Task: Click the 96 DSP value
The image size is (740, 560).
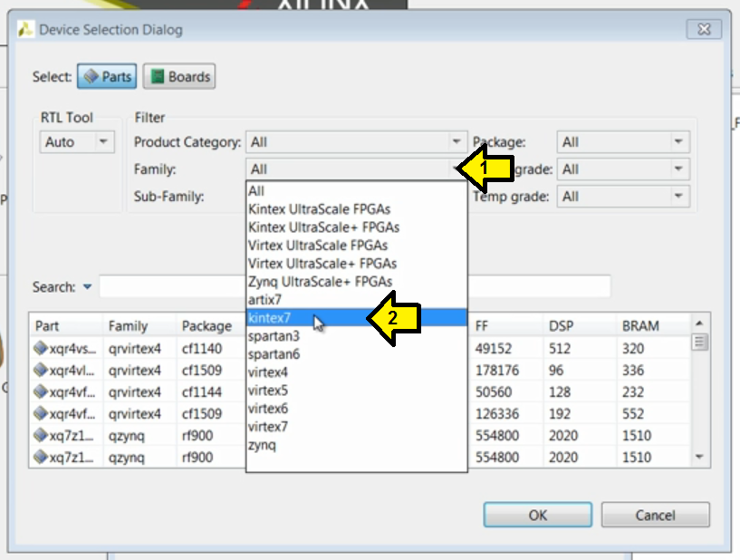Action: tap(556, 371)
